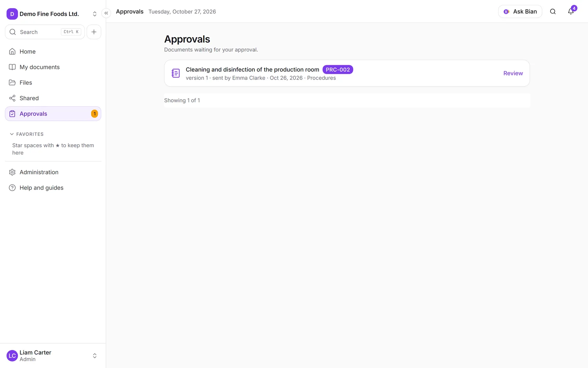Click the 'Documents waiting for your approval.' text
Image resolution: width=588 pixels, height=368 pixels.
click(x=211, y=50)
